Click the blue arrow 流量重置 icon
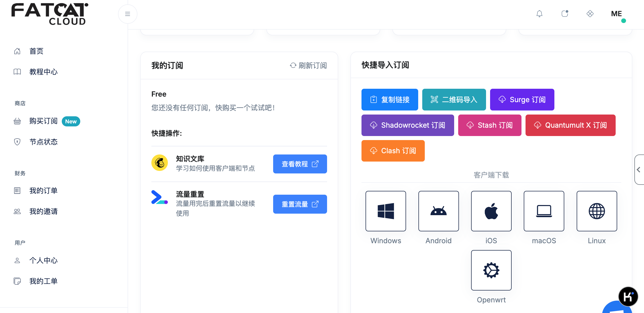This screenshot has height=313, width=644. click(159, 197)
